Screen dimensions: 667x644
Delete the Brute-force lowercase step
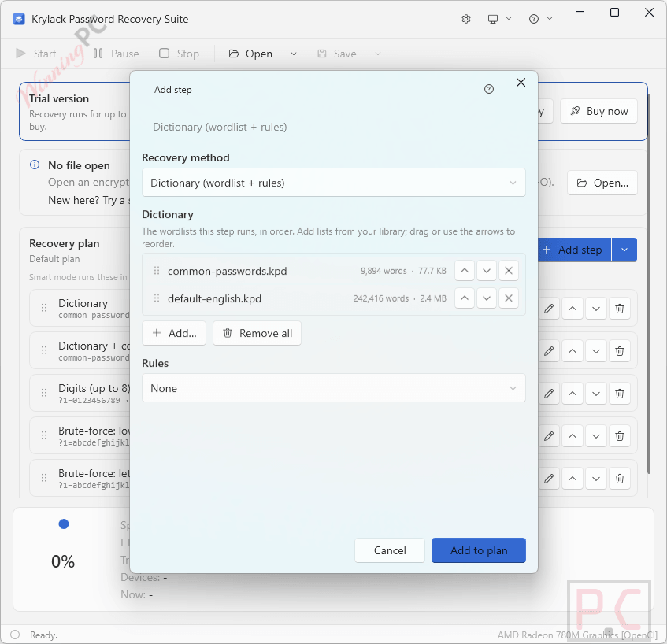point(620,436)
